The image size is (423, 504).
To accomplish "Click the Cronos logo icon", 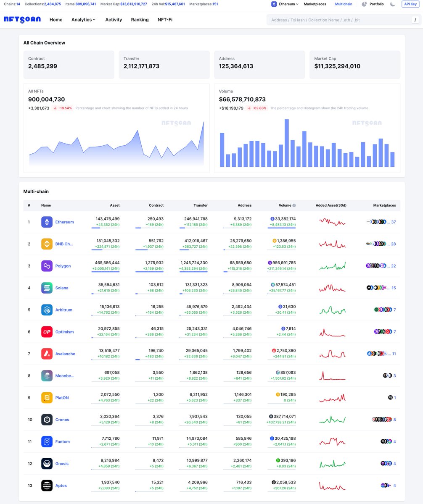I will (x=47, y=420).
